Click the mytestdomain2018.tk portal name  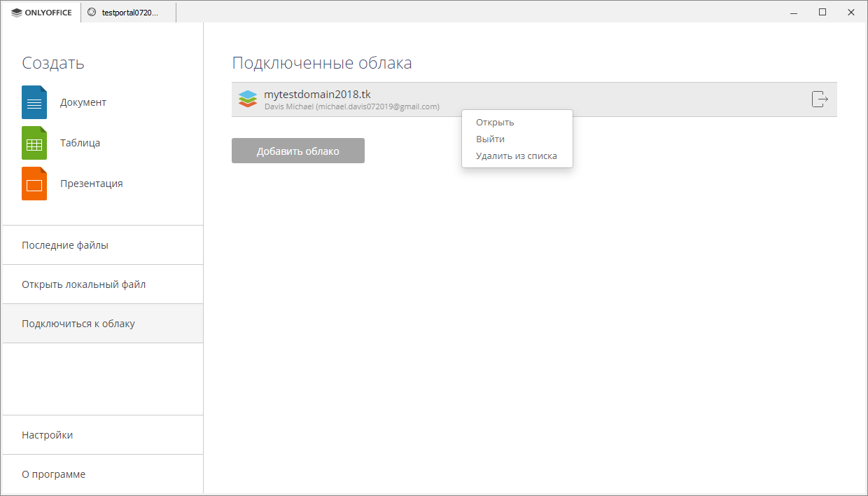(x=317, y=95)
